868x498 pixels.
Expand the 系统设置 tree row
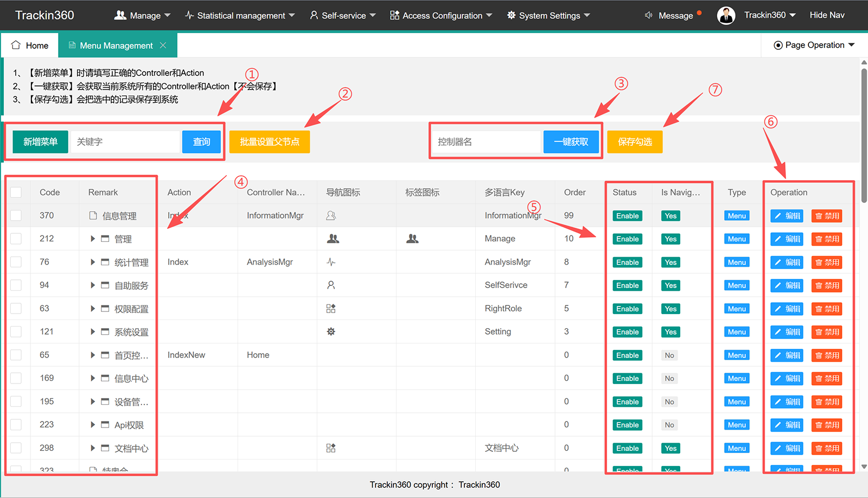coord(93,331)
